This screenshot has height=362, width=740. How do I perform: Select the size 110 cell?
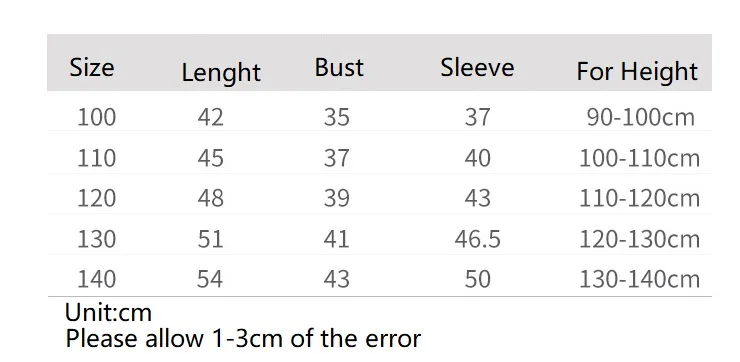pos(96,158)
